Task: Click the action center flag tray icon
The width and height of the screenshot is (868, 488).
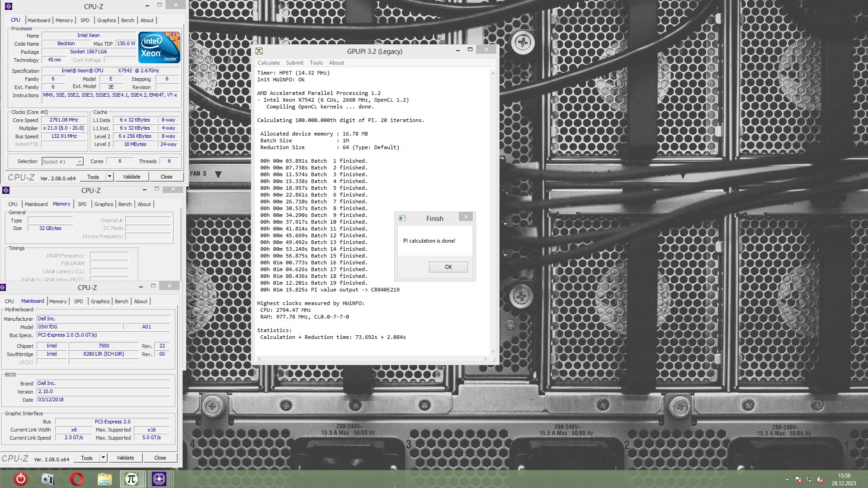Action: click(798, 479)
